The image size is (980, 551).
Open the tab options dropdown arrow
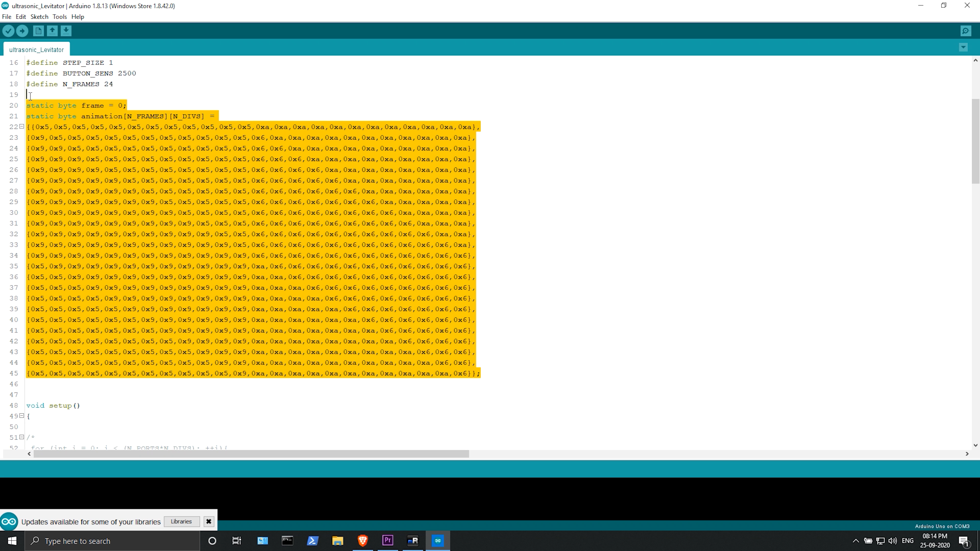[x=963, y=47]
